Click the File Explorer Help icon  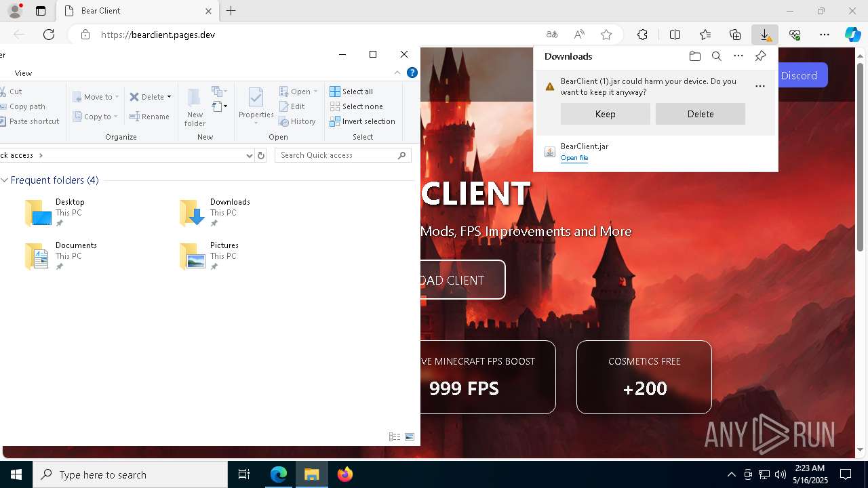tap(412, 73)
